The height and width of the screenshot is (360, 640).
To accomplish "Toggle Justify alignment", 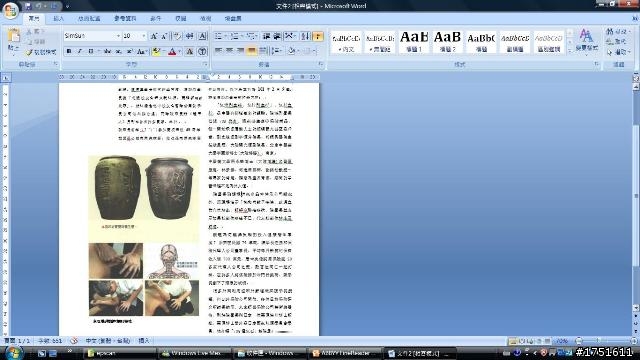I will [252, 51].
